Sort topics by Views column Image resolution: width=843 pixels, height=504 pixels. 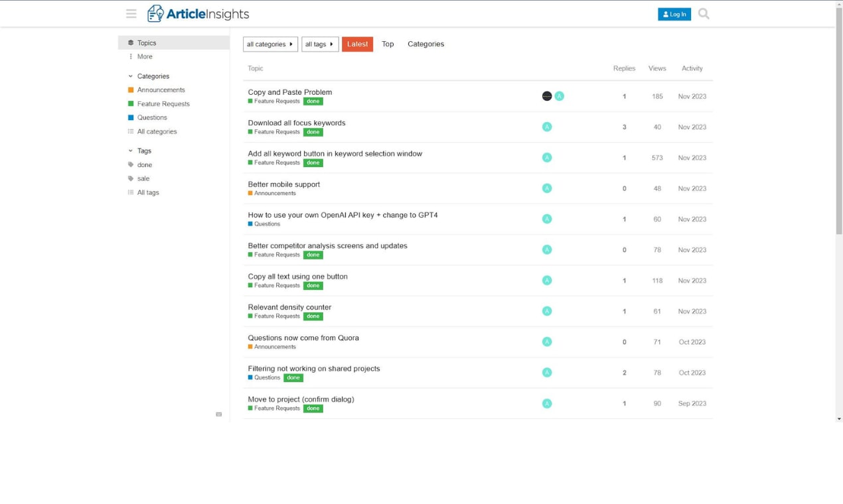657,68
